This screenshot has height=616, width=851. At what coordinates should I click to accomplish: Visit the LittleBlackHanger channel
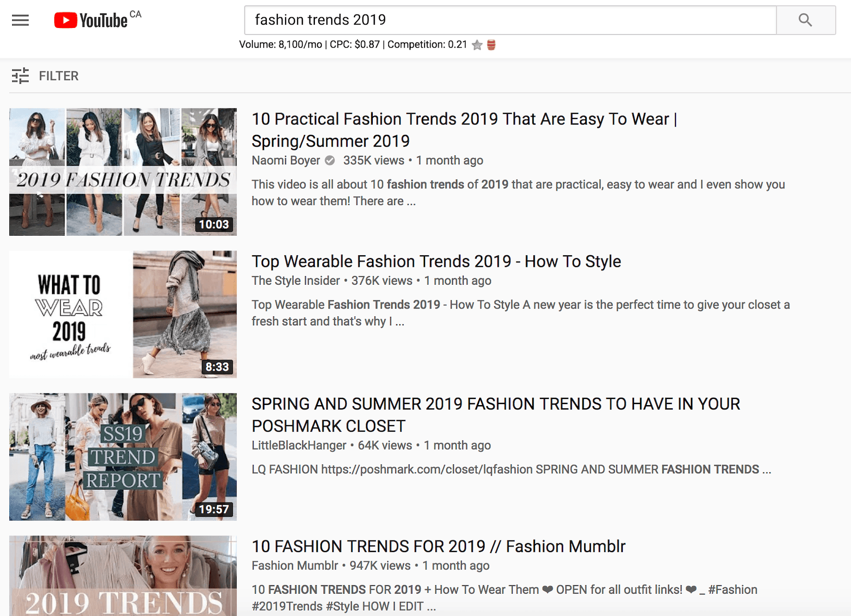(299, 445)
